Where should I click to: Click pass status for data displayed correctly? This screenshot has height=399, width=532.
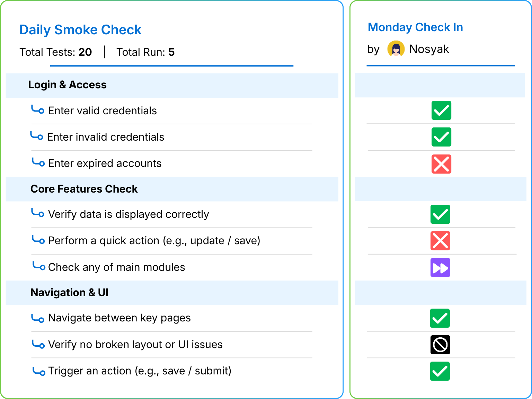tap(440, 214)
